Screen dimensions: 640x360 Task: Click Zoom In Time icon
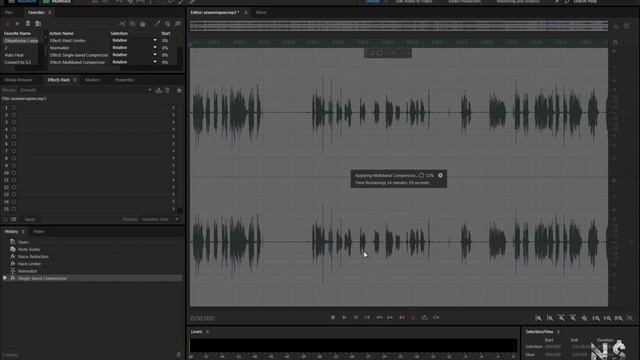pyautogui.click(x=561, y=318)
